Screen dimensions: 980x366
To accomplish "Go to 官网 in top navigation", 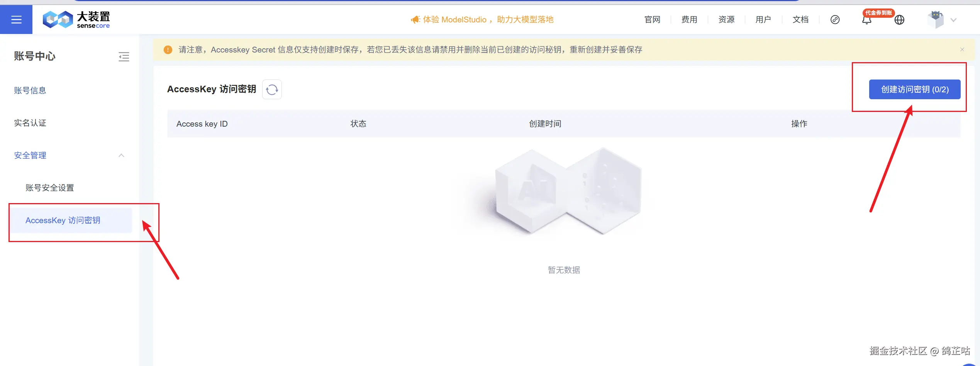I will click(x=652, y=20).
